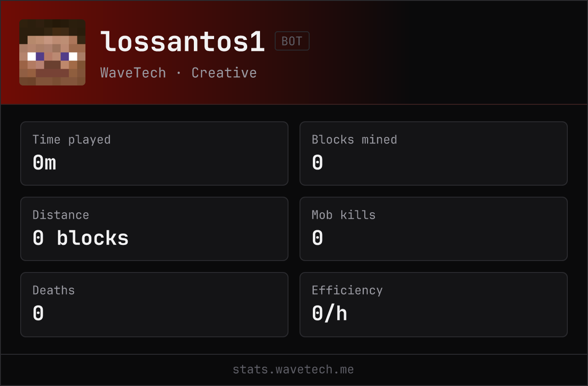
Task: Open the Efficiency stat card
Action: tap(434, 305)
